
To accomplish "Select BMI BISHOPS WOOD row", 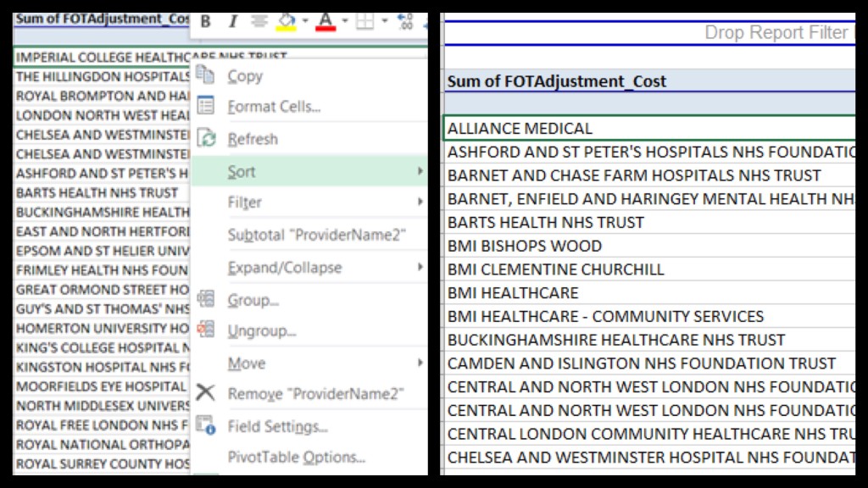I will (650, 246).
